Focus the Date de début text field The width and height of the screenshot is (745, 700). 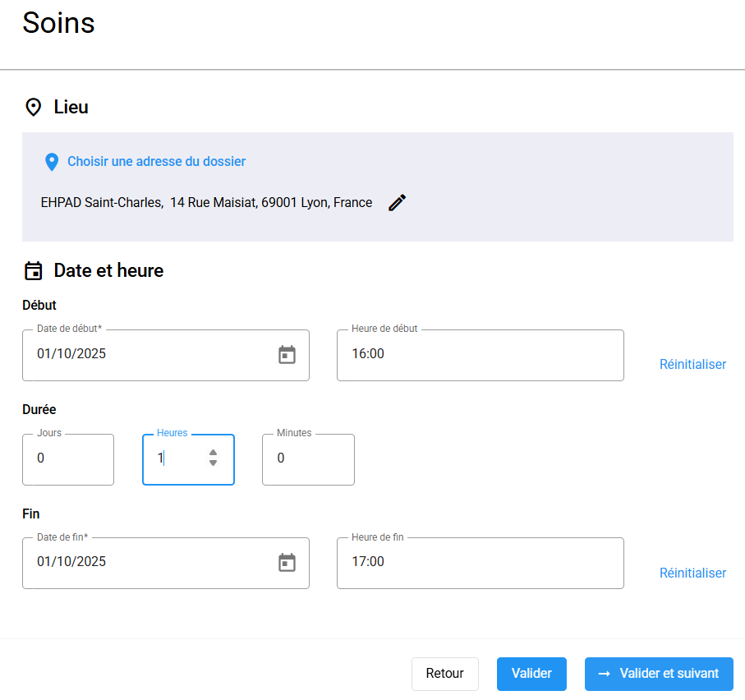(148, 355)
